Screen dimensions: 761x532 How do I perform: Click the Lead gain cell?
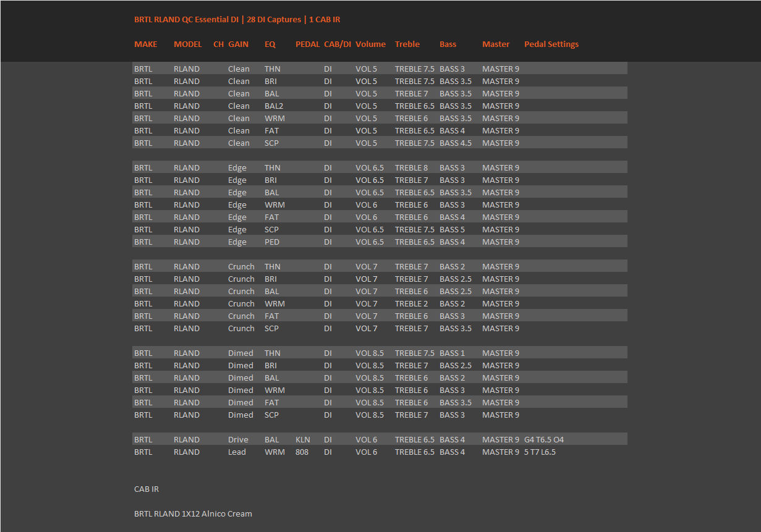[x=237, y=452]
